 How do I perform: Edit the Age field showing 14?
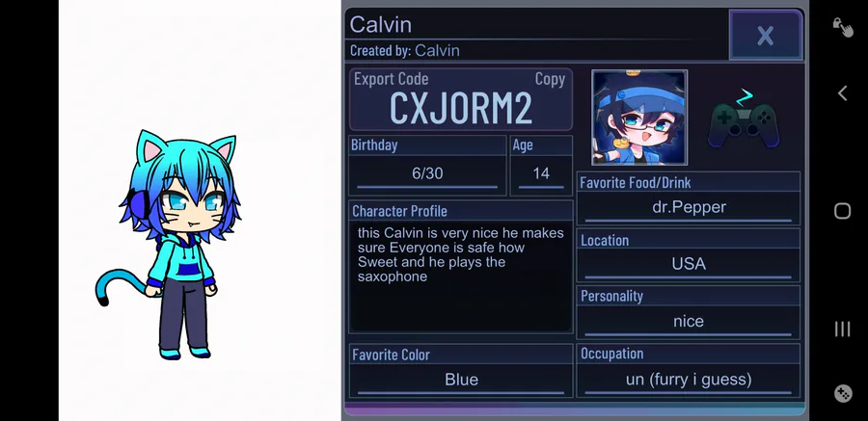point(541,173)
